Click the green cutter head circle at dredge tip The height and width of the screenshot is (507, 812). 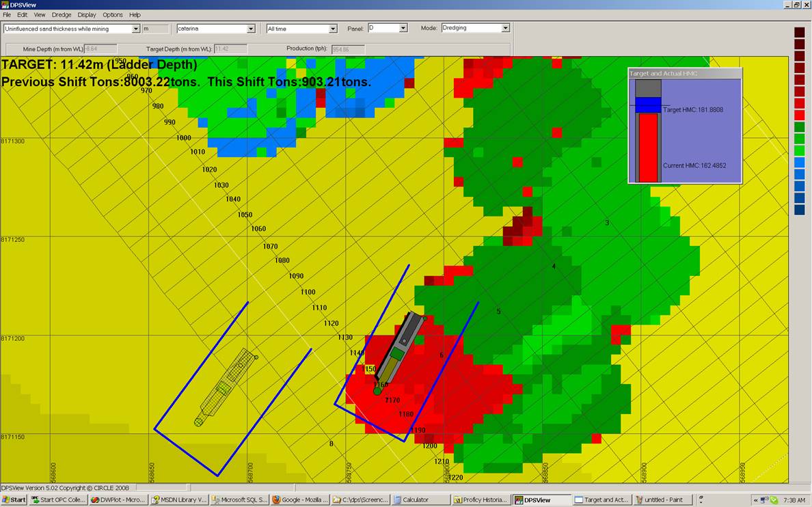tap(377, 391)
